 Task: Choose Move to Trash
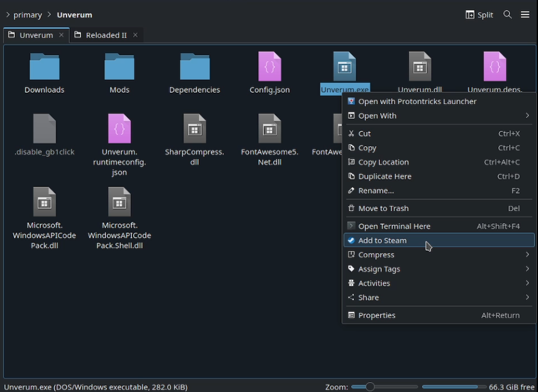(x=439, y=208)
